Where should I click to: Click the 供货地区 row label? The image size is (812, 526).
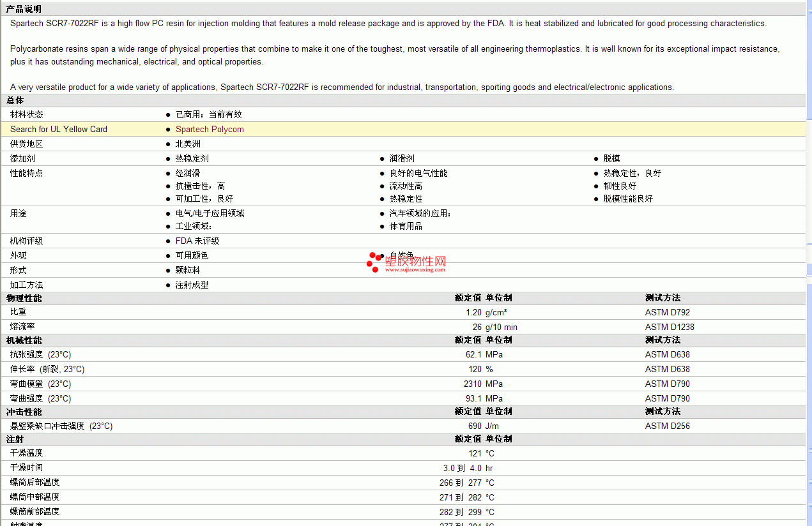[27, 144]
